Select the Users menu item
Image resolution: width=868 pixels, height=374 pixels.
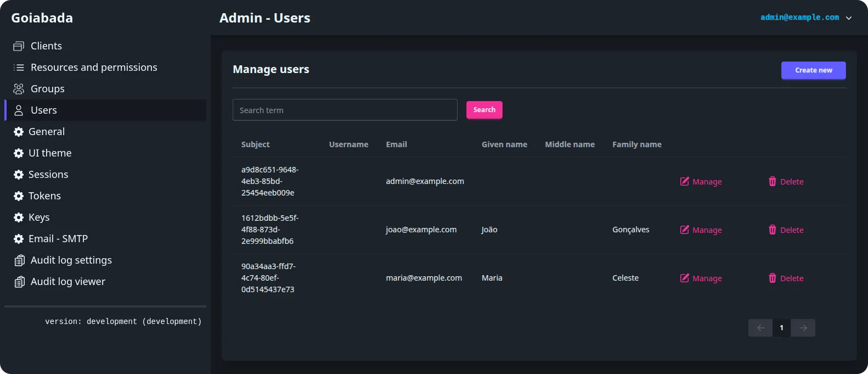tap(105, 110)
